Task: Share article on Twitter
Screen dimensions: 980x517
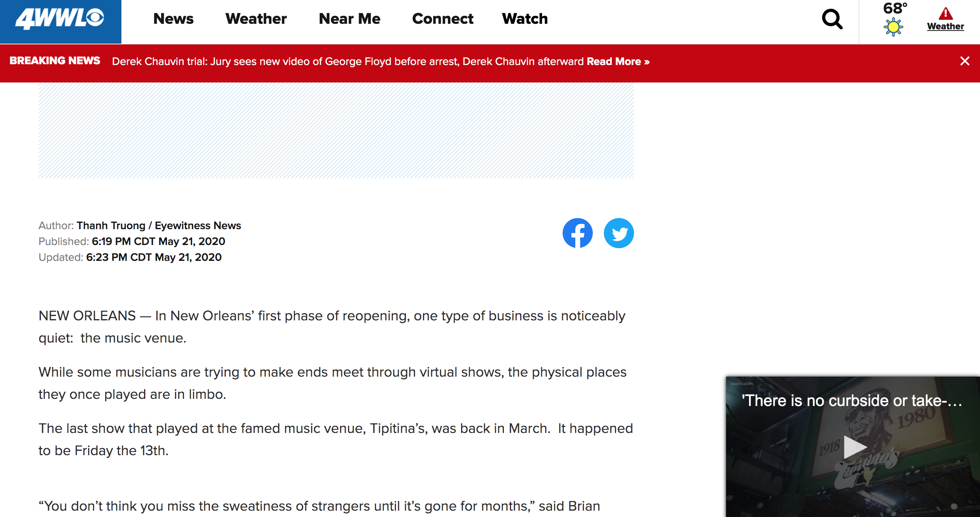Action: (x=619, y=233)
